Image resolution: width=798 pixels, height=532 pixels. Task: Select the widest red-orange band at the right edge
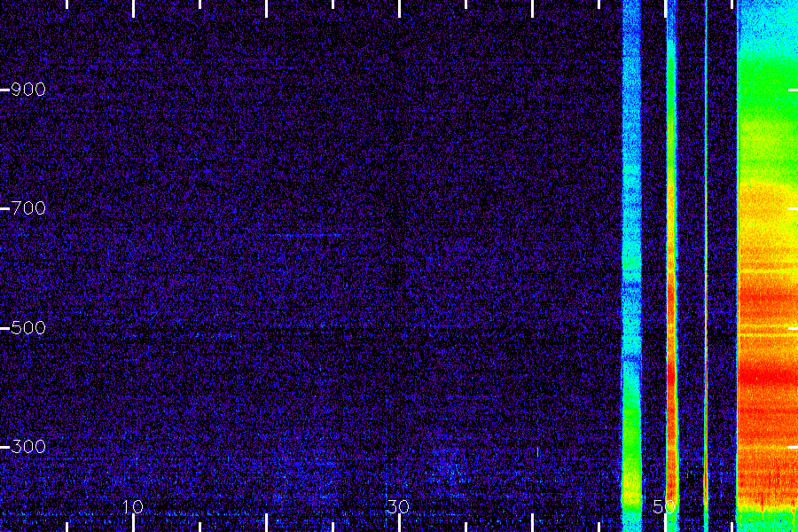pos(768,266)
